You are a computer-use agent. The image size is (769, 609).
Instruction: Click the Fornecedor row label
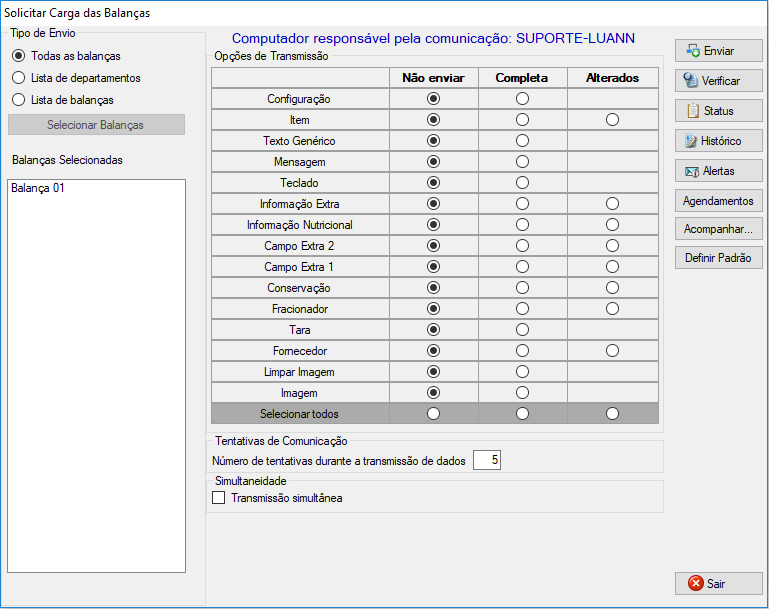[300, 351]
